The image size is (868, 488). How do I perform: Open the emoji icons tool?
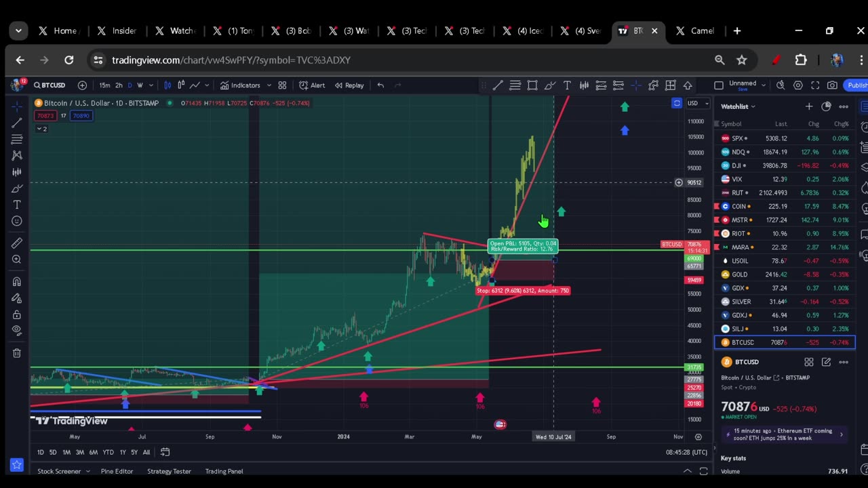tap(17, 221)
